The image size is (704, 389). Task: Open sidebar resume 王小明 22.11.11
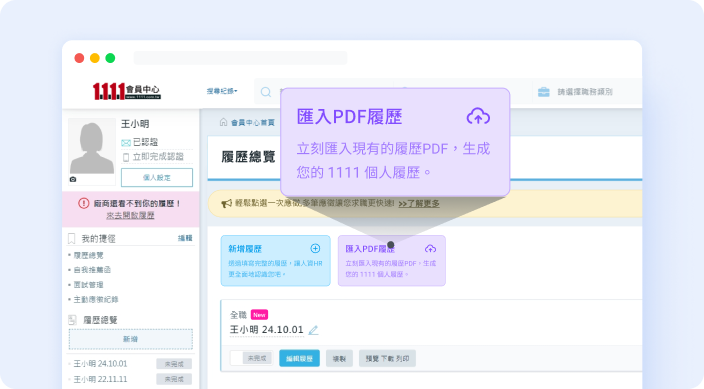pyautogui.click(x=100, y=379)
